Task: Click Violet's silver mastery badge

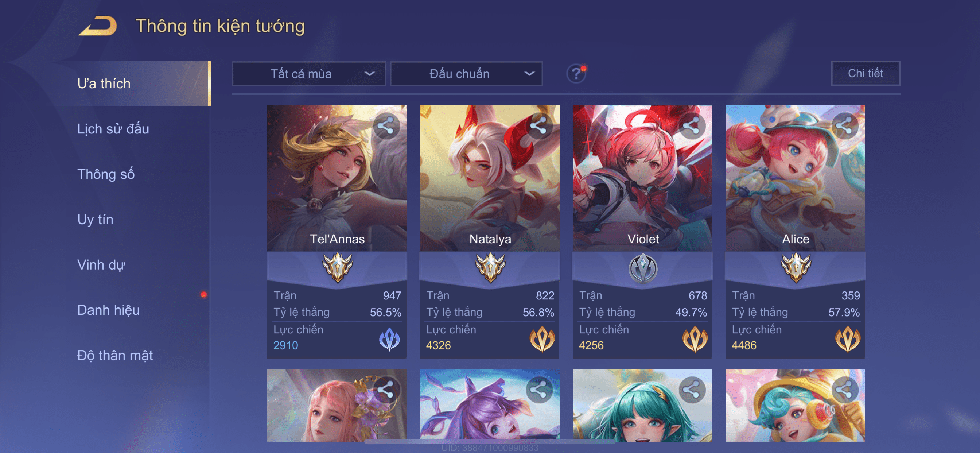Action: point(642,268)
